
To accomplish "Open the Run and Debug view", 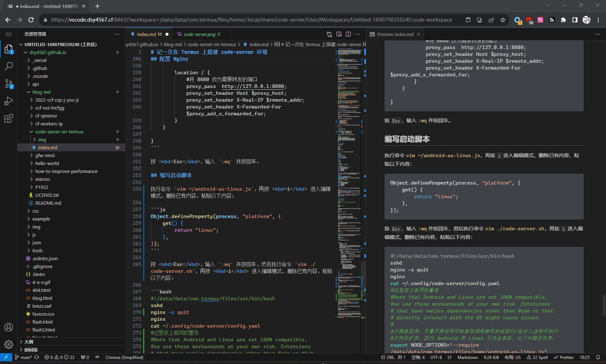I will pos(9,101).
